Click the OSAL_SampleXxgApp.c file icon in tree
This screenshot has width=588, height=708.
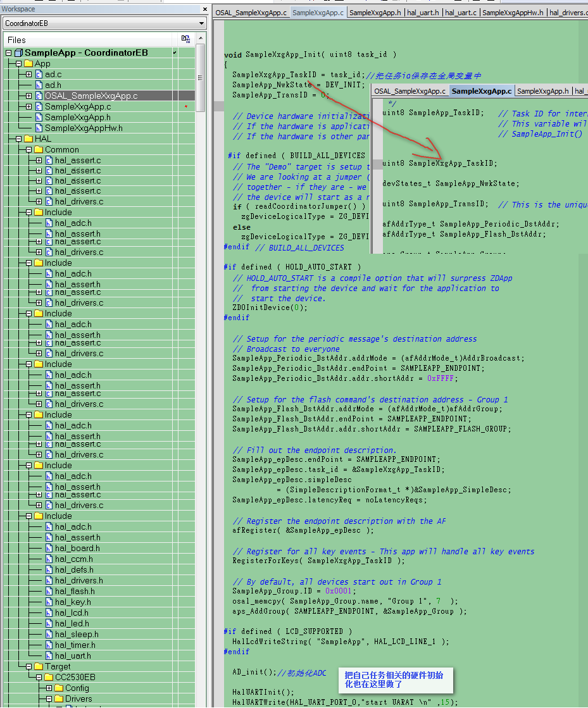click(39, 96)
